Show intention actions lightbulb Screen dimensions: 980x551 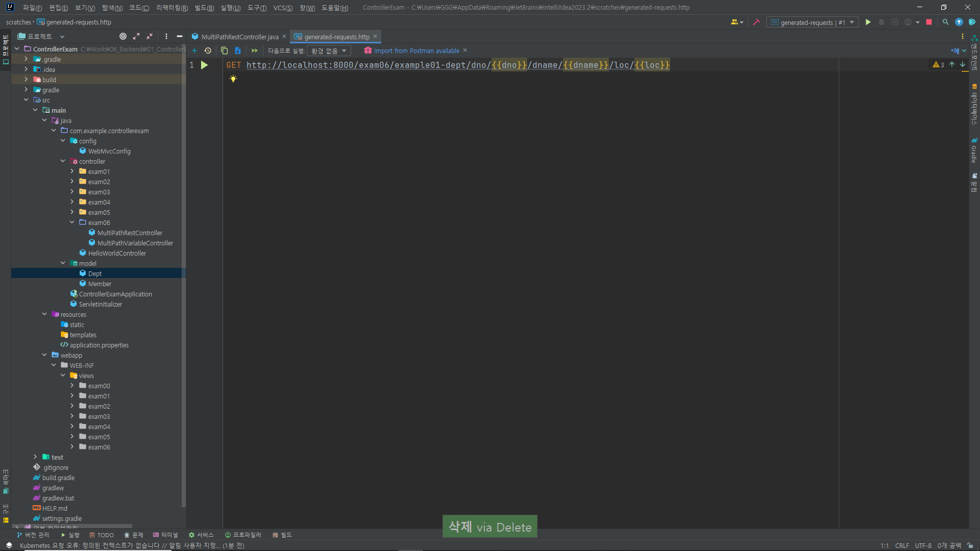click(233, 79)
